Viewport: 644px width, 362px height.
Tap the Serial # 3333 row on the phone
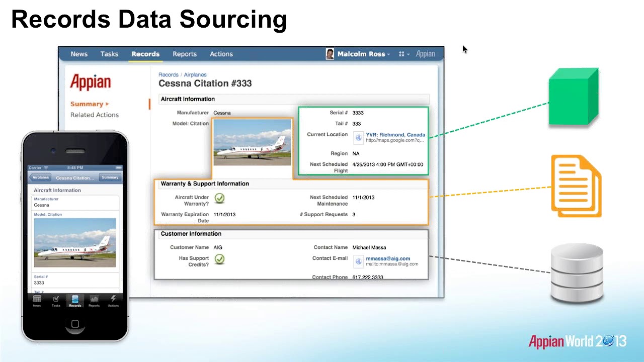(75, 280)
